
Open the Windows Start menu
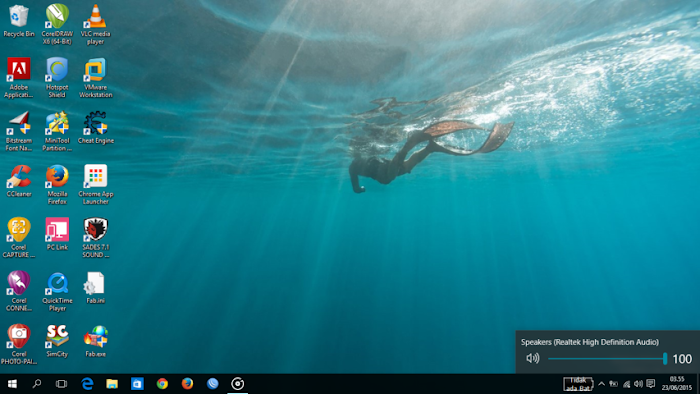click(x=12, y=384)
